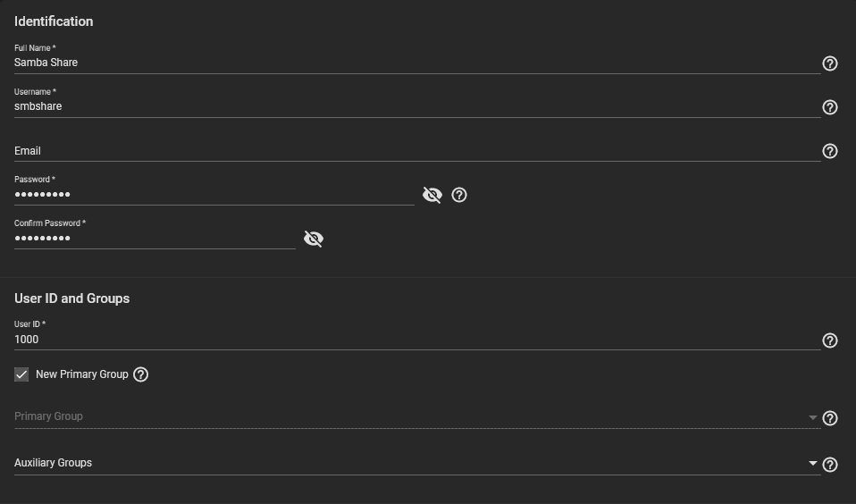Expand the Auxiliary Groups dropdown arrow
The image size is (856, 504).
[x=812, y=463]
